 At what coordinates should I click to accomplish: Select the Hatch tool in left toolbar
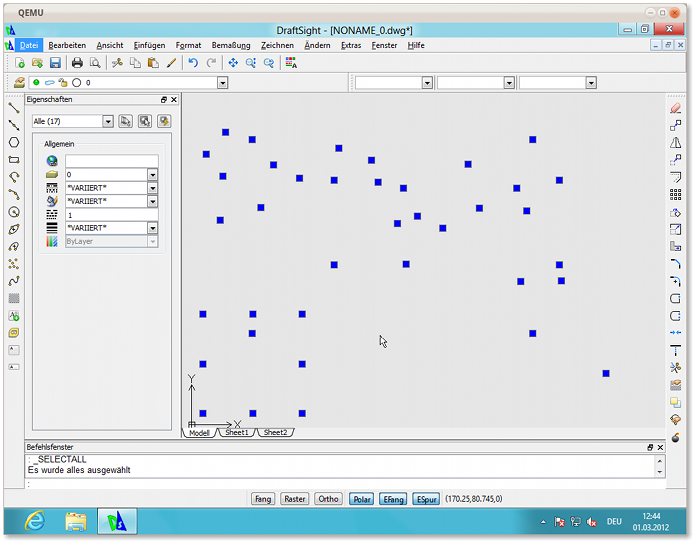tap(14, 298)
